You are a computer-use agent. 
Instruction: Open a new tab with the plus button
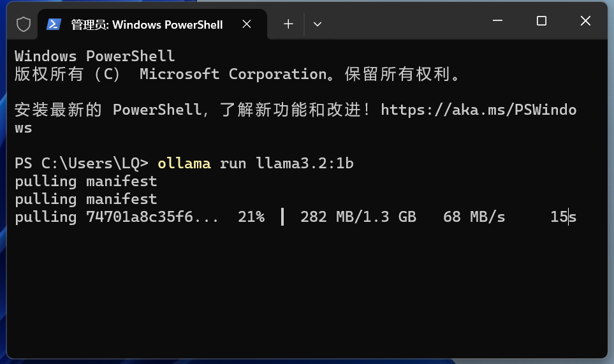point(288,24)
